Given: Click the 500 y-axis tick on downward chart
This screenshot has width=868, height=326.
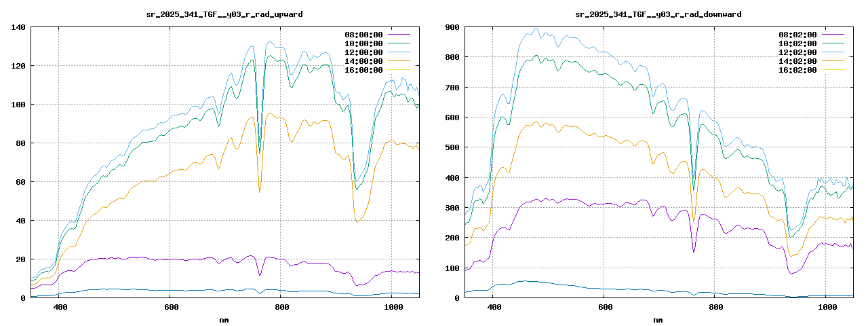Looking at the screenshot, I should tap(452, 147).
